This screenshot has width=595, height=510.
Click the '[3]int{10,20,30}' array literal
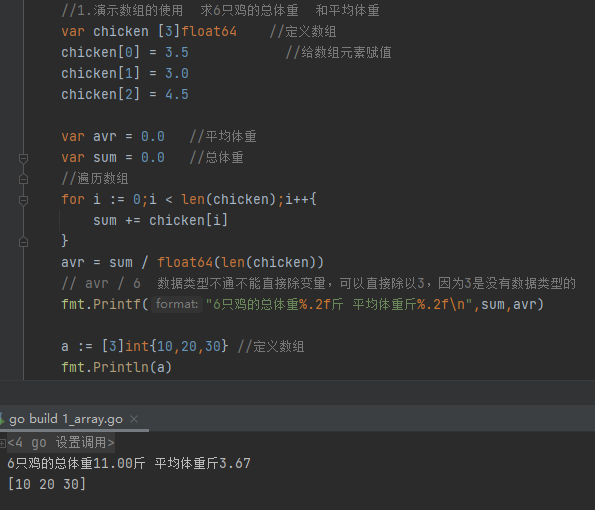165,346
